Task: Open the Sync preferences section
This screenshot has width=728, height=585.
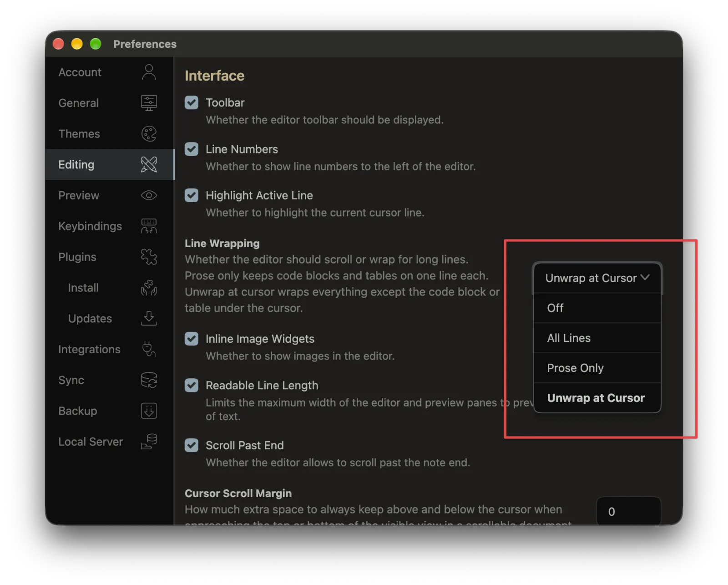Action: 110,380
